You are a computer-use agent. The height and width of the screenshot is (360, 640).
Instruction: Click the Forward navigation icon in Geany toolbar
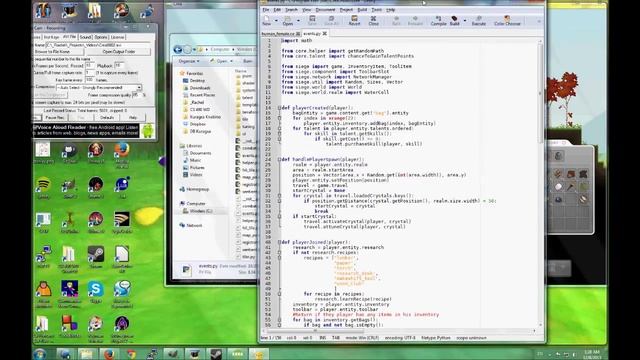coord(415,20)
